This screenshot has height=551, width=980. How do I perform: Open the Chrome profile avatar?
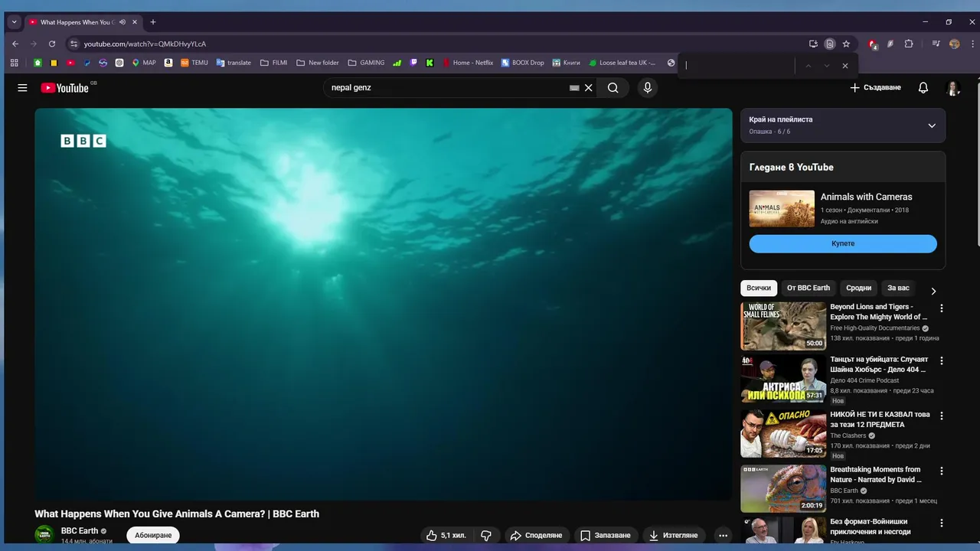[x=954, y=44]
